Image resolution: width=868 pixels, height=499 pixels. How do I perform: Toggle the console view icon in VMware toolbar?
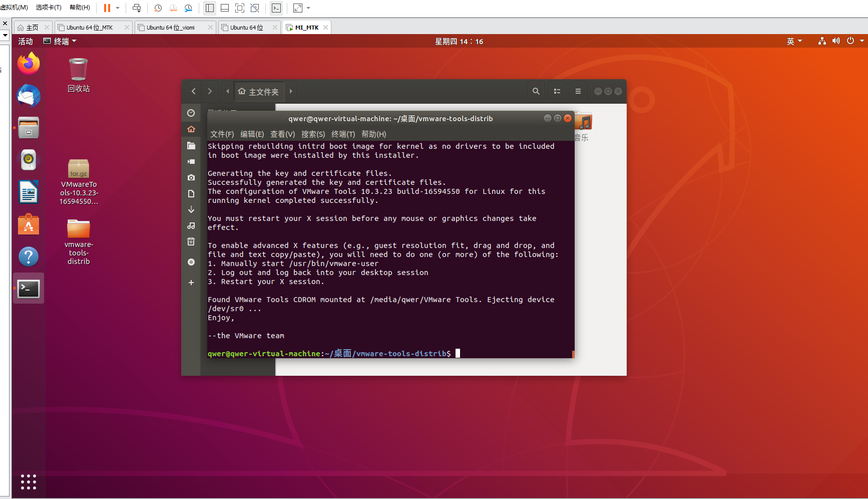276,8
